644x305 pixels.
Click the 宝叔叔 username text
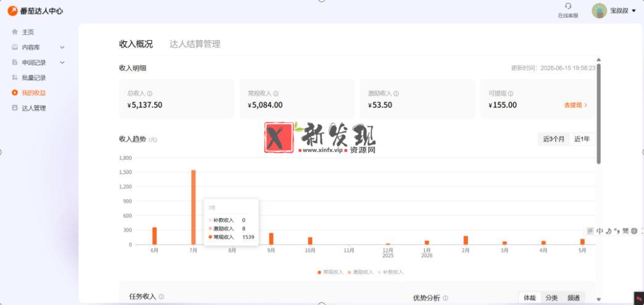619,11
